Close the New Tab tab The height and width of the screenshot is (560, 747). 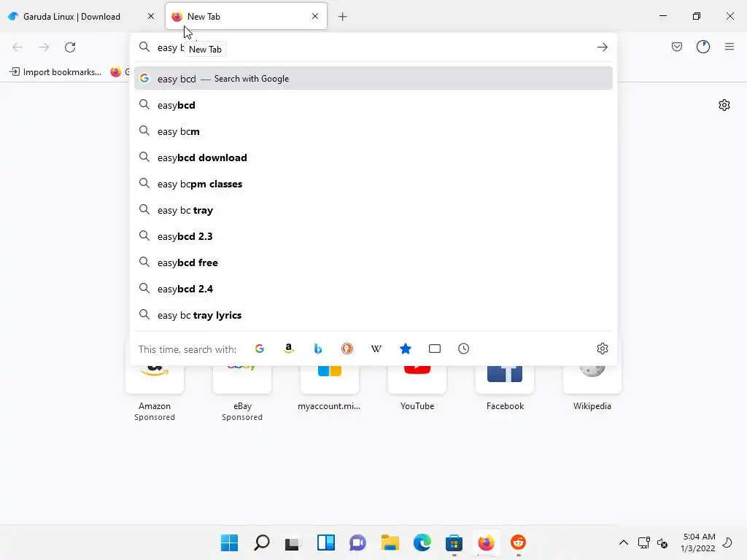315,16
